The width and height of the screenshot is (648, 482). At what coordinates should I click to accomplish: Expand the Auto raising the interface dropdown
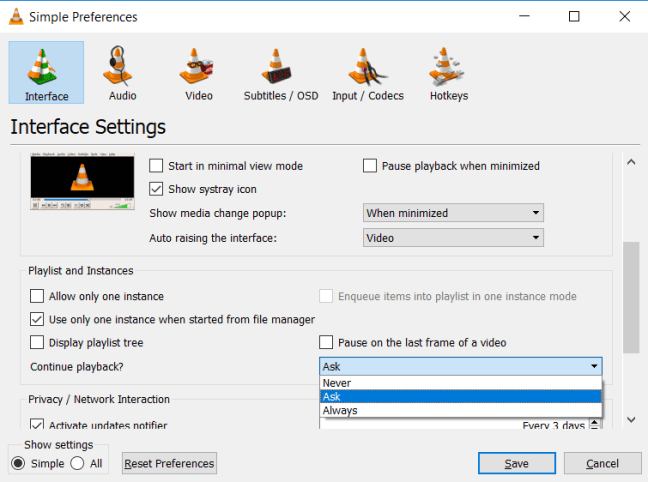(x=452, y=238)
